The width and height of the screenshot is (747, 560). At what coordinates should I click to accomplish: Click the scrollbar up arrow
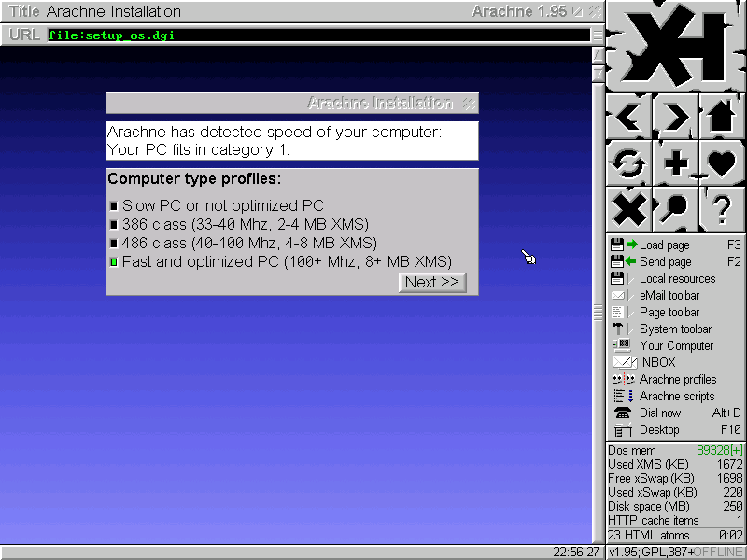598,55
